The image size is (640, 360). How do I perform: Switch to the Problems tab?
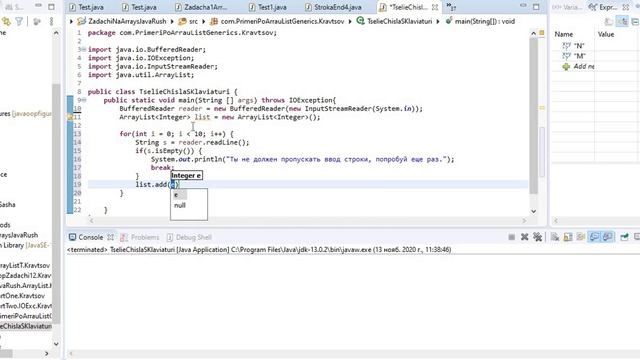pyautogui.click(x=140, y=237)
